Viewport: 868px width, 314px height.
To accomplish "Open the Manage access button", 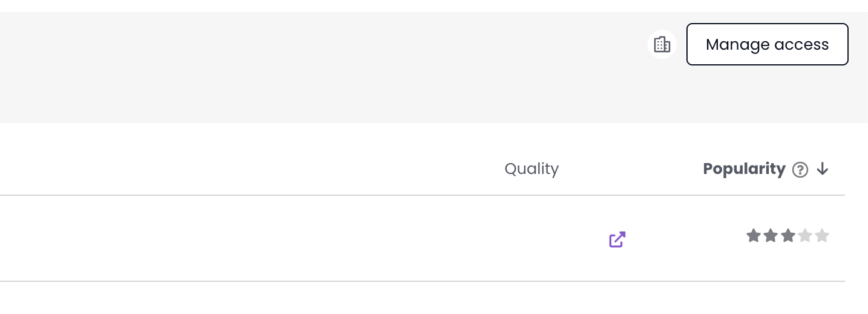I will (x=767, y=44).
